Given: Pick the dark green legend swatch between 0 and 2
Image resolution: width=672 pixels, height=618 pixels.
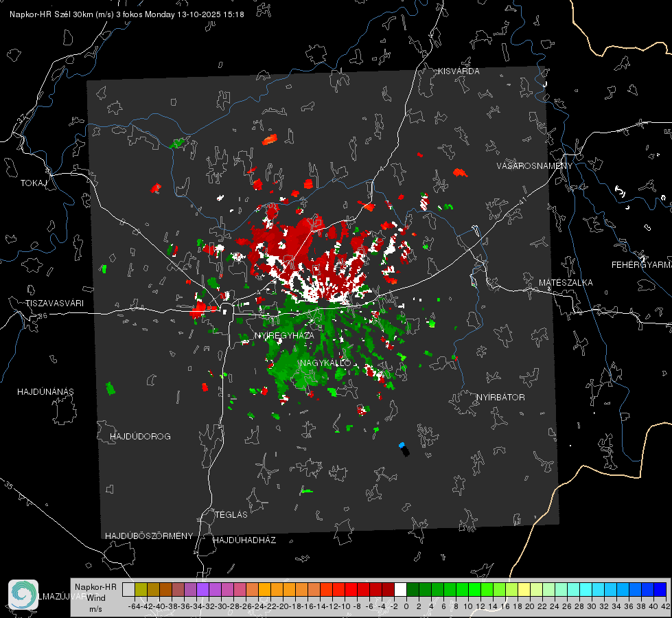Looking at the screenshot, I should tap(413, 589).
